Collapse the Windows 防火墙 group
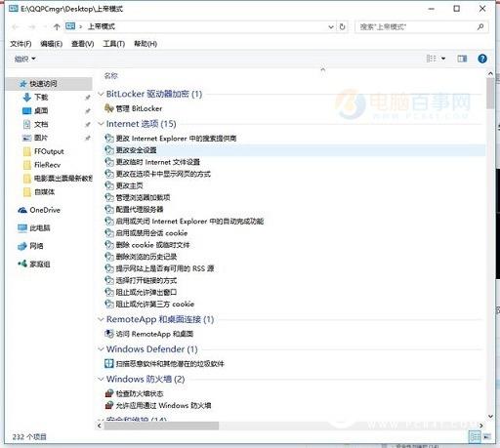Image resolution: width=500 pixels, height=448 pixels. click(x=101, y=379)
